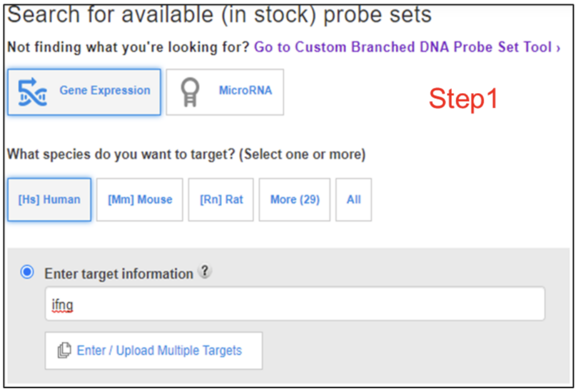Image resolution: width=578 pixels, height=392 pixels.
Task: Click the Search for available probe sets heading
Action: pyautogui.click(x=220, y=15)
